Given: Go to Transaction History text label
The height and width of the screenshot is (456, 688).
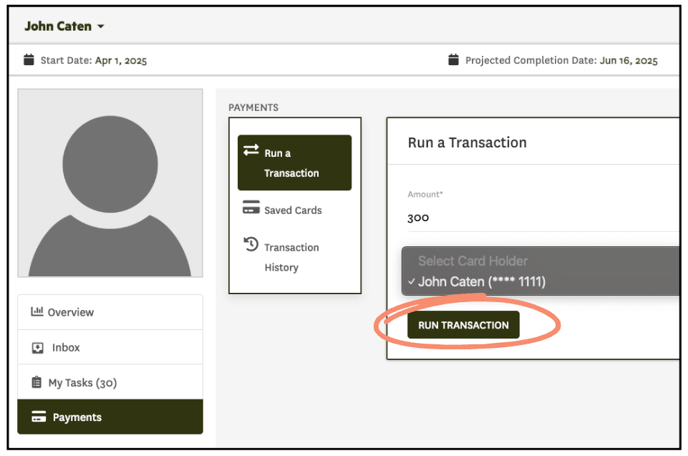Looking at the screenshot, I should point(291,257).
